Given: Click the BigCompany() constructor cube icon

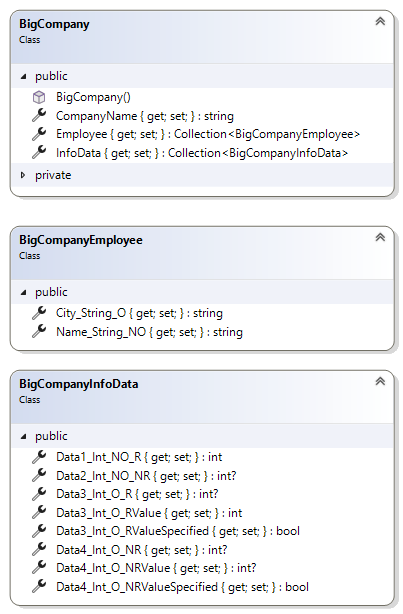Looking at the screenshot, I should [39, 97].
